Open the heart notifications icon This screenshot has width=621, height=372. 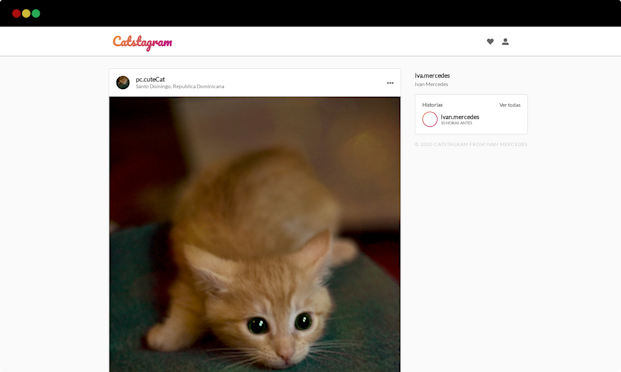(x=490, y=42)
